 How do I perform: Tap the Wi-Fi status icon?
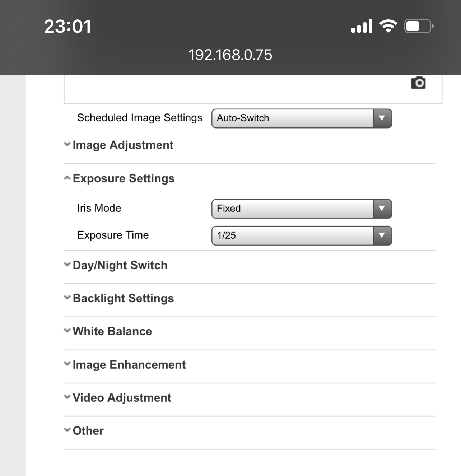pos(388,26)
